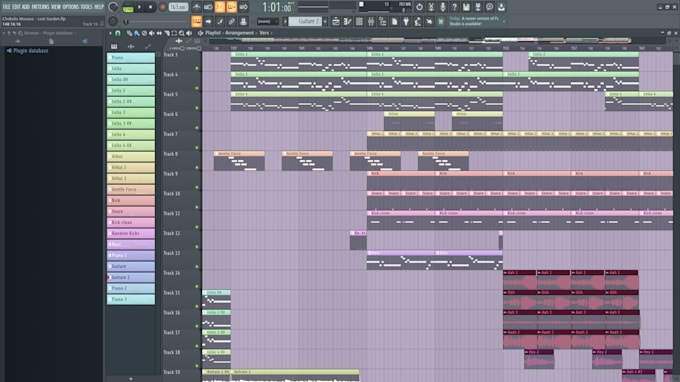Mute Track 10 using its green dot
This screenshot has width=680, height=382.
click(197, 207)
